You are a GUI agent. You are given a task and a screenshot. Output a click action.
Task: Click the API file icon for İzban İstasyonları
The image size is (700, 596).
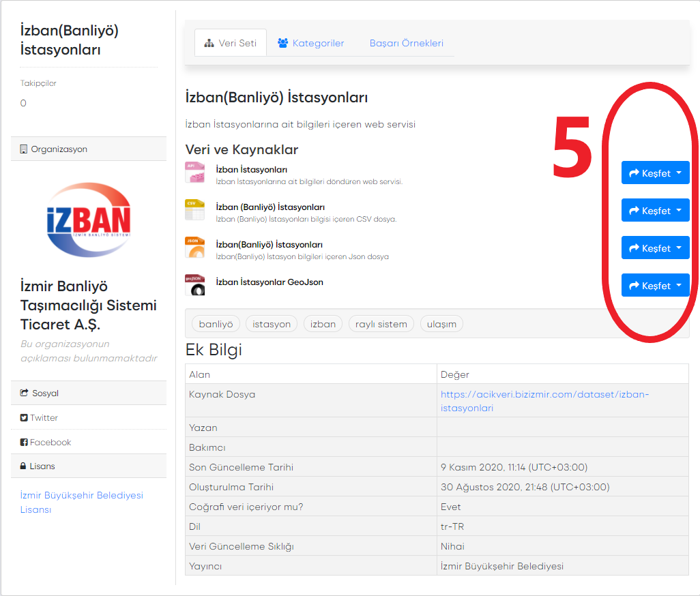(194, 173)
